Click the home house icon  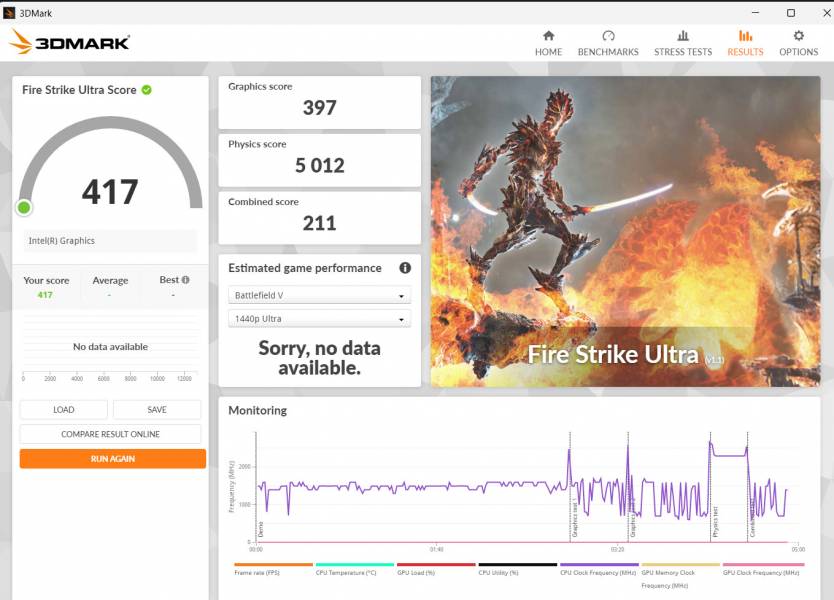click(548, 36)
